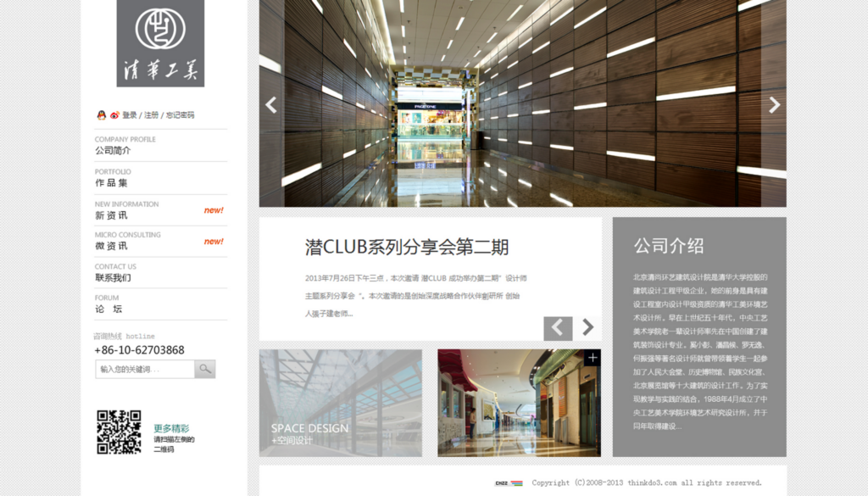Open the Space Design 空间设计 thumbnail
The height and width of the screenshot is (496, 868).
point(341,403)
